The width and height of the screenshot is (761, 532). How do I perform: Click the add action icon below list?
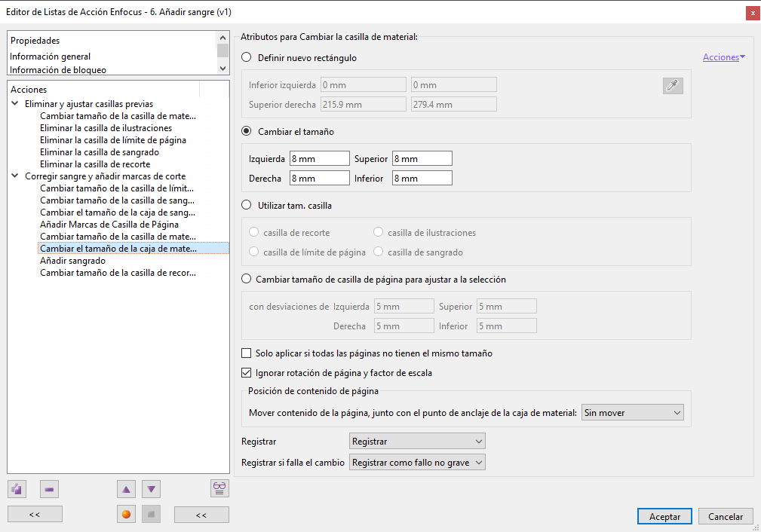pos(17,489)
